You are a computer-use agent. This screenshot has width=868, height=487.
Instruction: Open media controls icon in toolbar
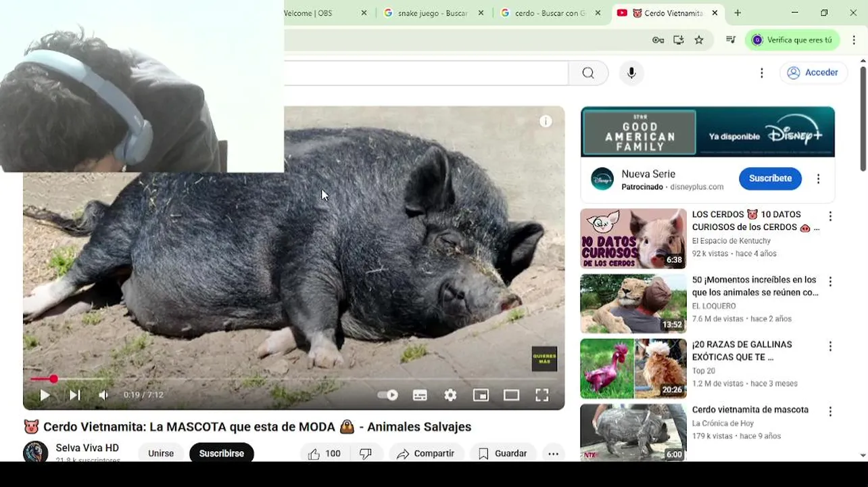(731, 40)
